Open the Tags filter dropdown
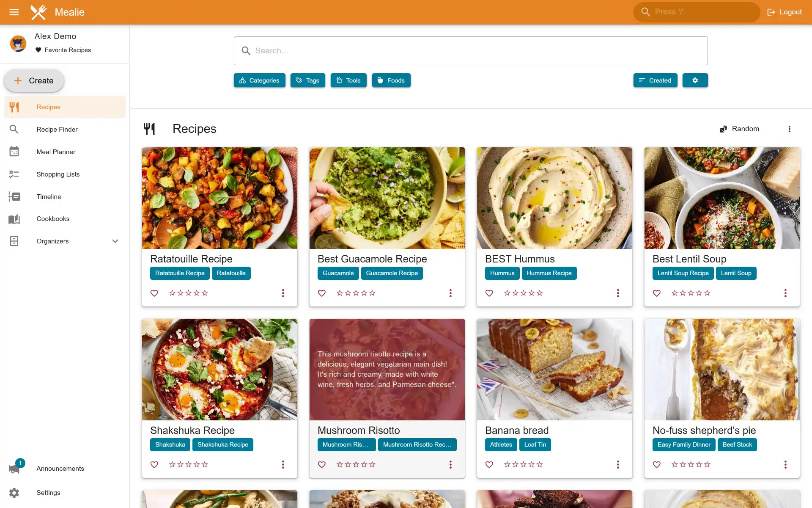The width and height of the screenshot is (812, 508). (307, 80)
